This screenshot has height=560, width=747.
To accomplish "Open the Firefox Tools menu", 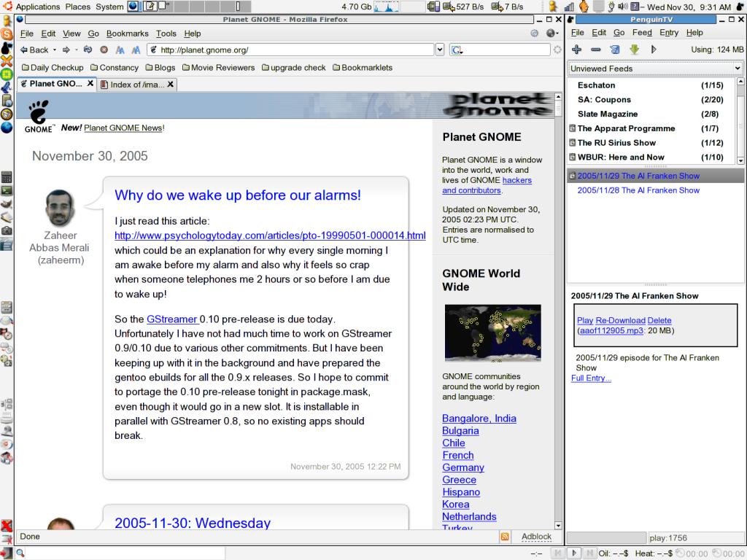I will point(166,34).
